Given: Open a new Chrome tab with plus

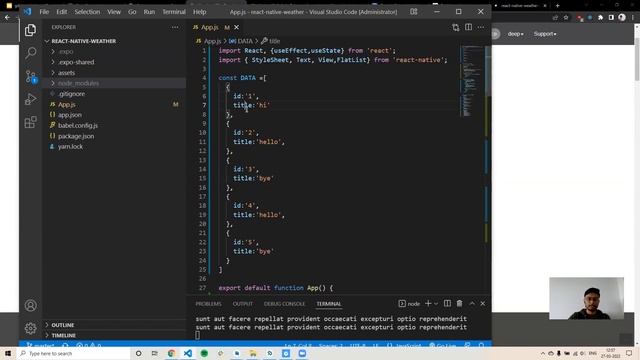Looking at the screenshot, I should pyautogui.click(x=558, y=6).
